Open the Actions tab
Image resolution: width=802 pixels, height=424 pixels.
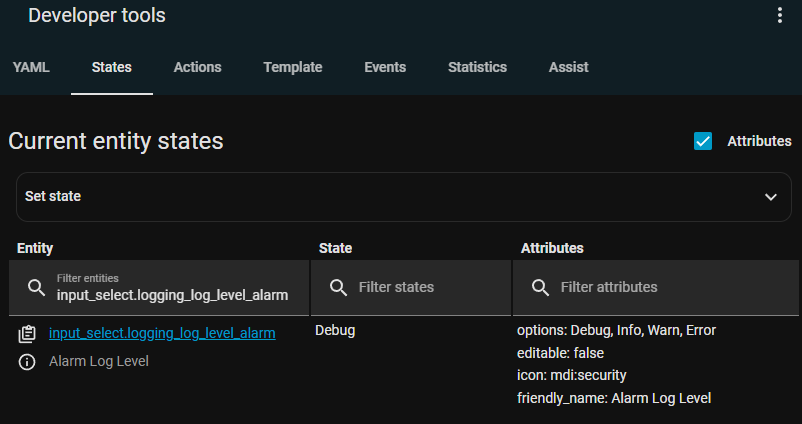197,67
